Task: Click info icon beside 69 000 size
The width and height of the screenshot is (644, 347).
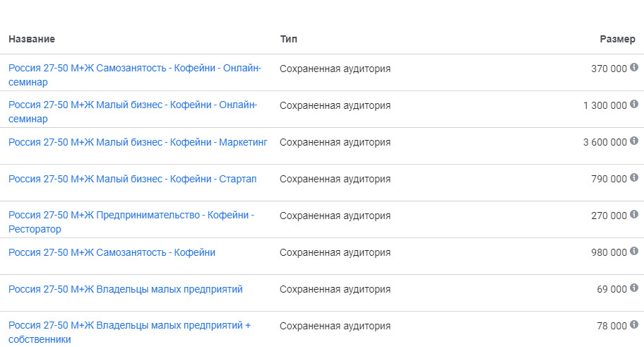Action: 634,288
